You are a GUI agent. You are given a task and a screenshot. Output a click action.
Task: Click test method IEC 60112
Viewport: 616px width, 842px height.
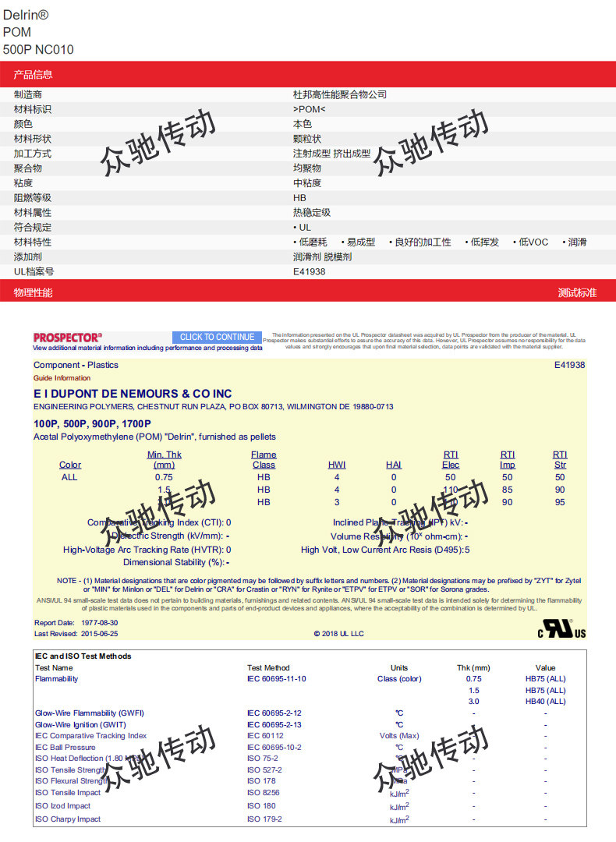265,736
